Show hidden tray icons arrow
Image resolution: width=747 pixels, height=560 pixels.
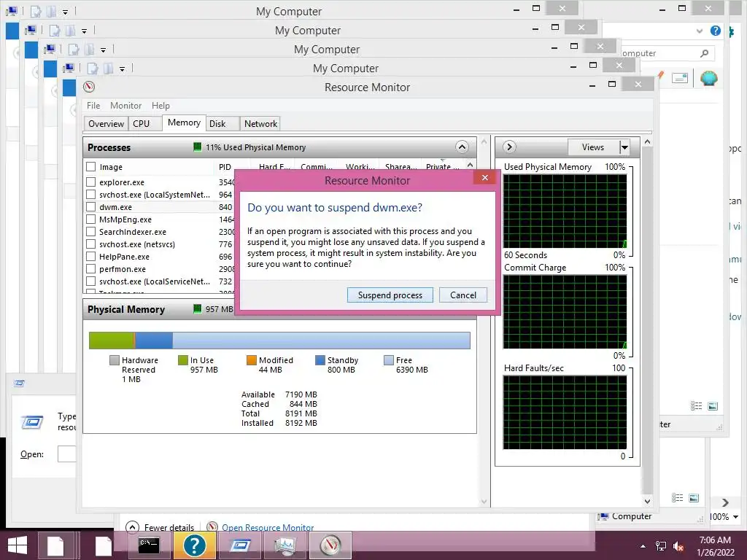(643, 546)
